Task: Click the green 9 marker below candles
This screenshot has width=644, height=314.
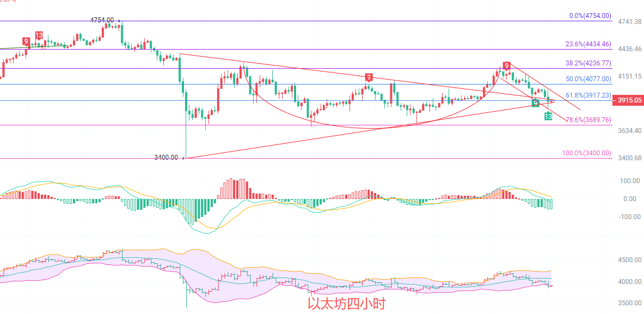Action: click(x=536, y=103)
